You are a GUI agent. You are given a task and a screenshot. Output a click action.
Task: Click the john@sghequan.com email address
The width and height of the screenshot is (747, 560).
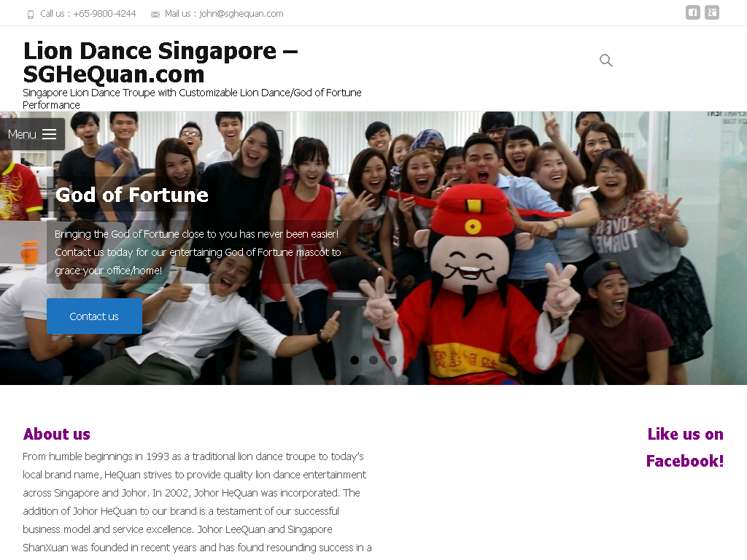pyautogui.click(x=241, y=14)
